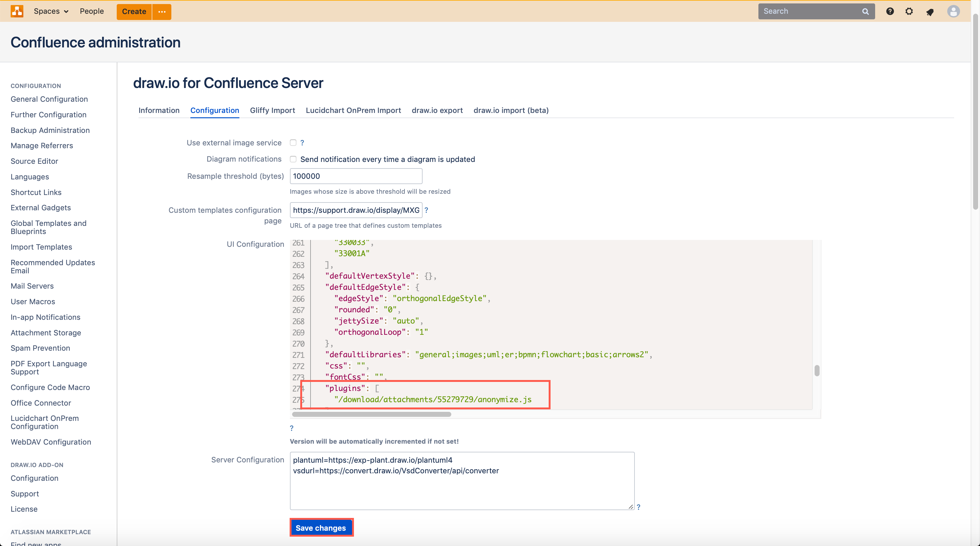980x546 pixels.
Task: Enable Use external image service
Action: [292, 143]
